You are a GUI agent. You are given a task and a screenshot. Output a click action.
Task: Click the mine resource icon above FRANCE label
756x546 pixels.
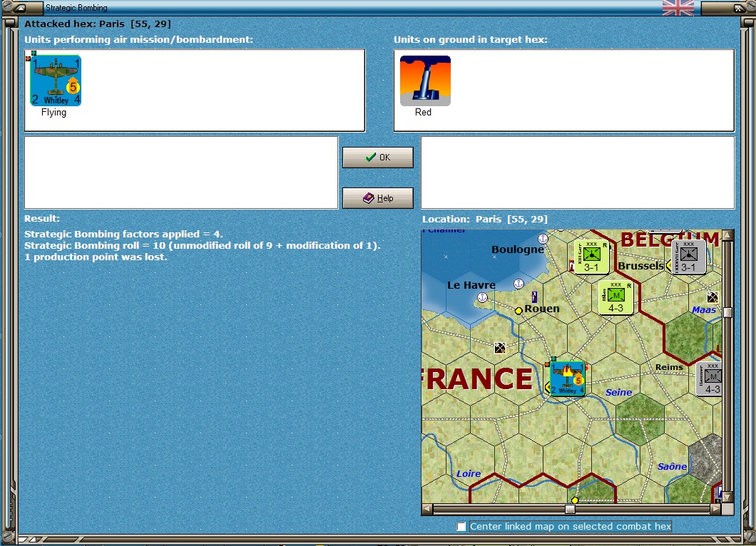point(500,347)
